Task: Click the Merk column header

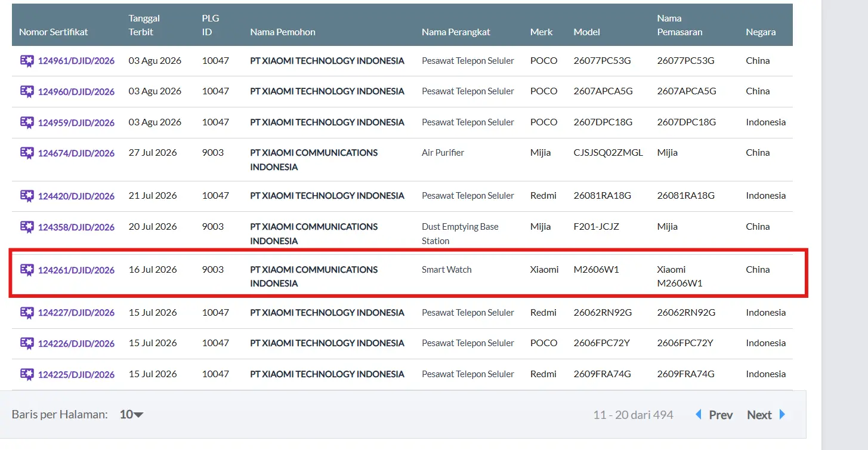Action: (x=542, y=32)
